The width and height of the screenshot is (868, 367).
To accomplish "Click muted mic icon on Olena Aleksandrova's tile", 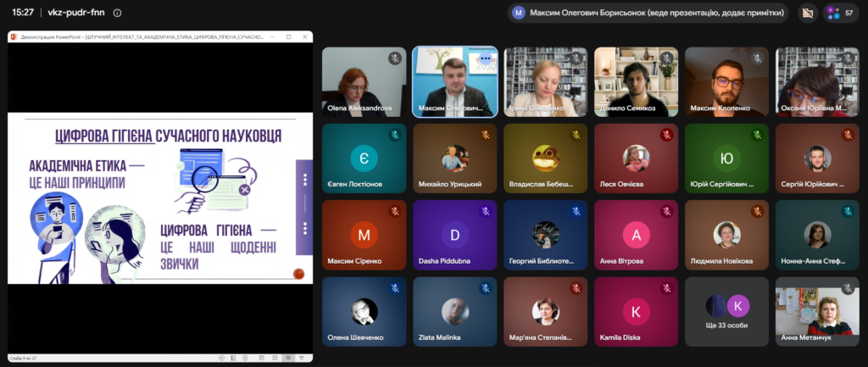I will pyautogui.click(x=395, y=58).
